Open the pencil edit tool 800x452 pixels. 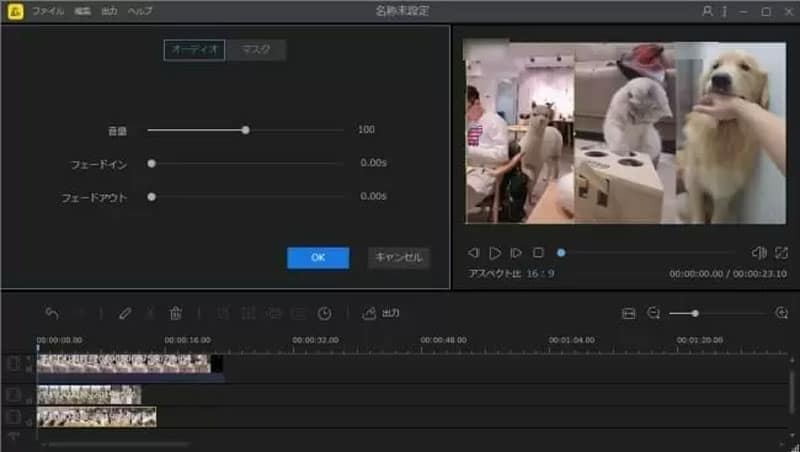pos(124,313)
